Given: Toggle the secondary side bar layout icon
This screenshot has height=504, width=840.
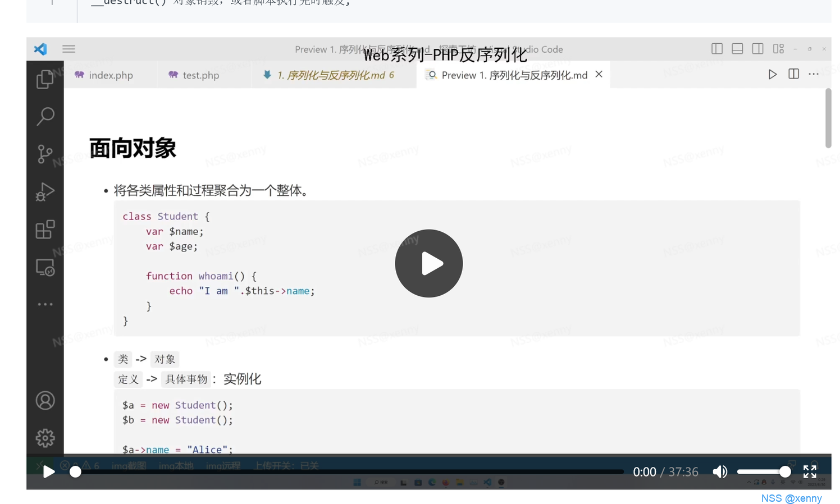Looking at the screenshot, I should pyautogui.click(x=757, y=49).
